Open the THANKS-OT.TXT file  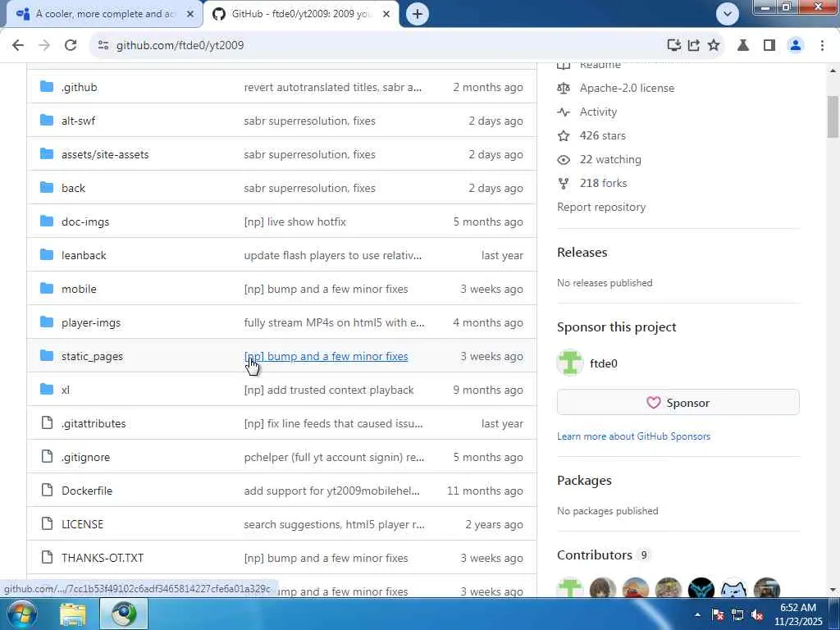pyautogui.click(x=103, y=558)
